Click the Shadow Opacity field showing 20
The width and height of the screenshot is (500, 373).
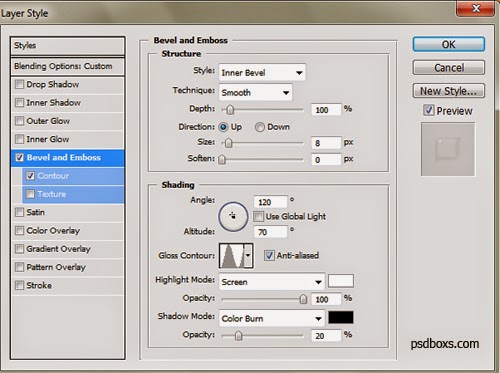coord(326,336)
